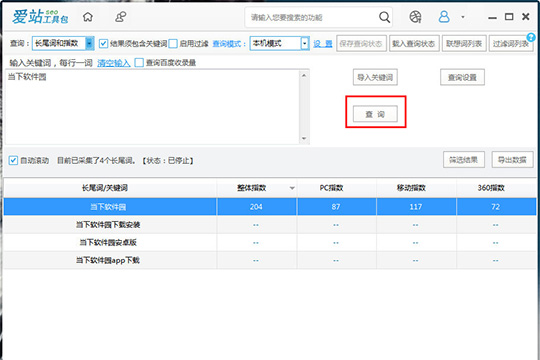The width and height of the screenshot is (540, 360).
Task: Open the 过滤词列表 button
Action: point(511,44)
